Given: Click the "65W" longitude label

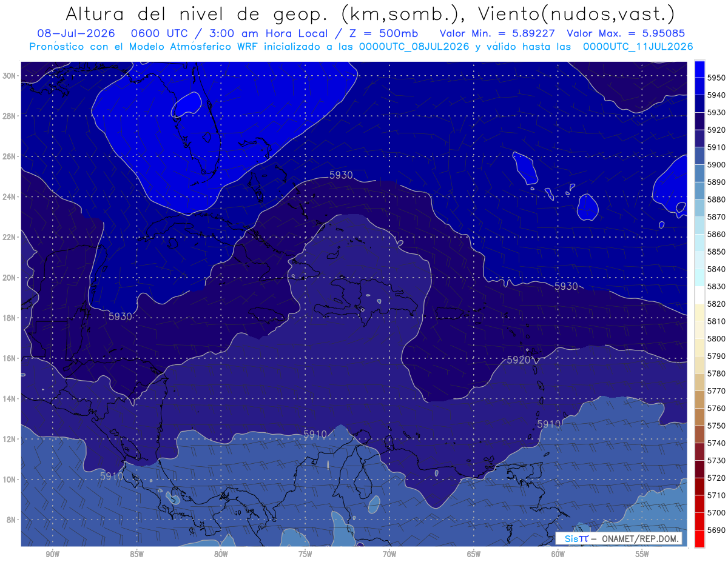Looking at the screenshot, I should (x=474, y=554).
